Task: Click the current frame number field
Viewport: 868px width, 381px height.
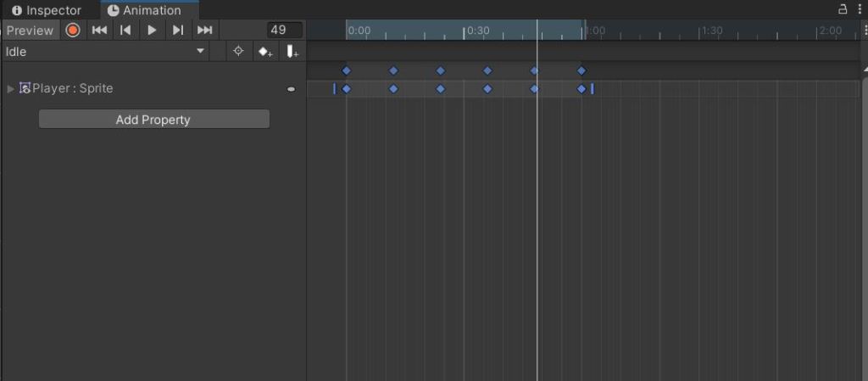Action: tap(285, 30)
